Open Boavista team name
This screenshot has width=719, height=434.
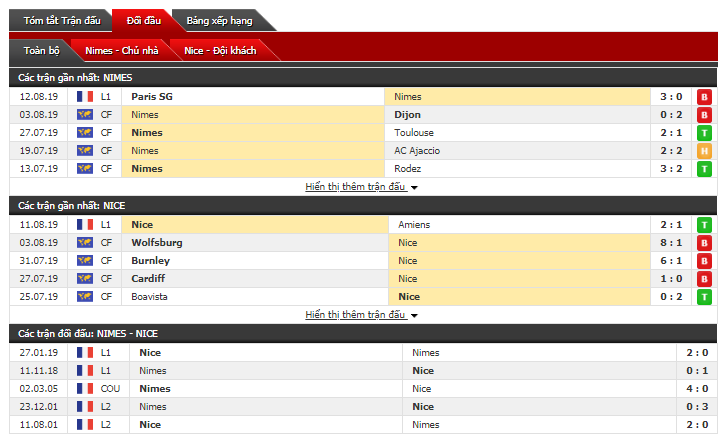tap(149, 296)
